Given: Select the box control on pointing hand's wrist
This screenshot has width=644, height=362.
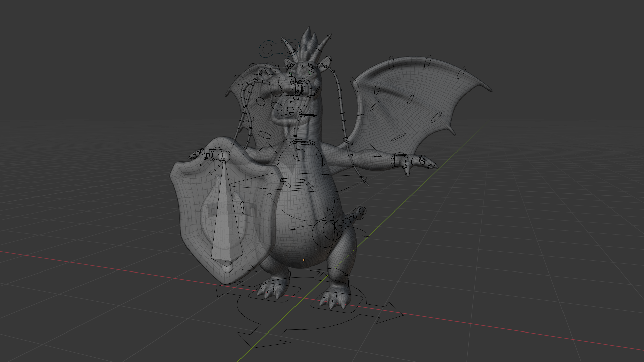Looking at the screenshot, I should (x=399, y=160).
